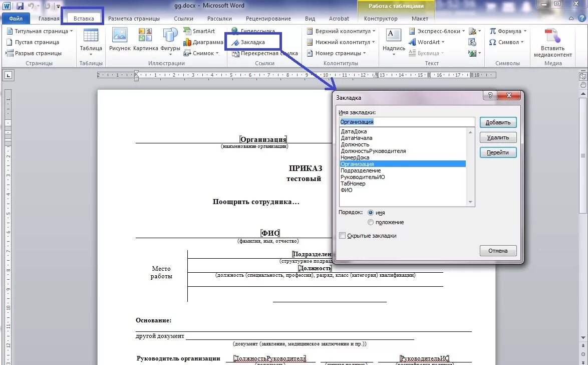Open the Фигуры shapes gallery

click(x=170, y=41)
